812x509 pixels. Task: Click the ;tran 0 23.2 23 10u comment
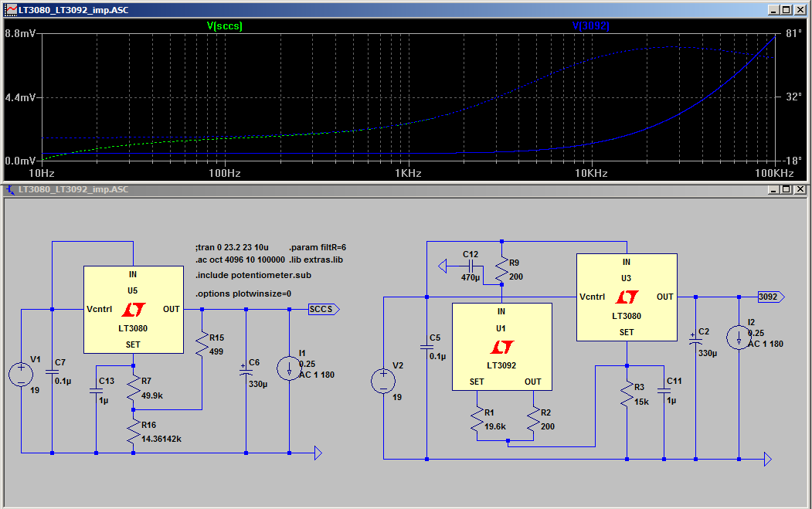[232, 247]
